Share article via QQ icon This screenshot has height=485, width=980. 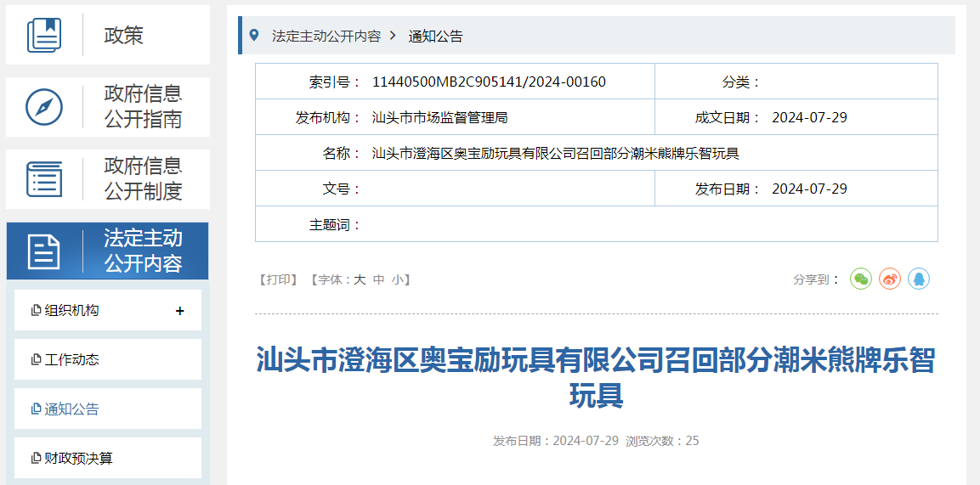tap(918, 279)
